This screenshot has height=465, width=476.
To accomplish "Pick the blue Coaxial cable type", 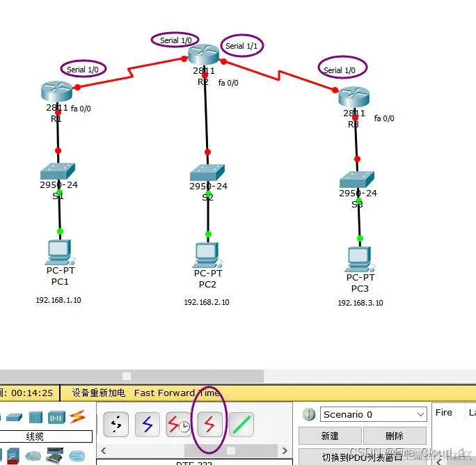I will [x=148, y=425].
